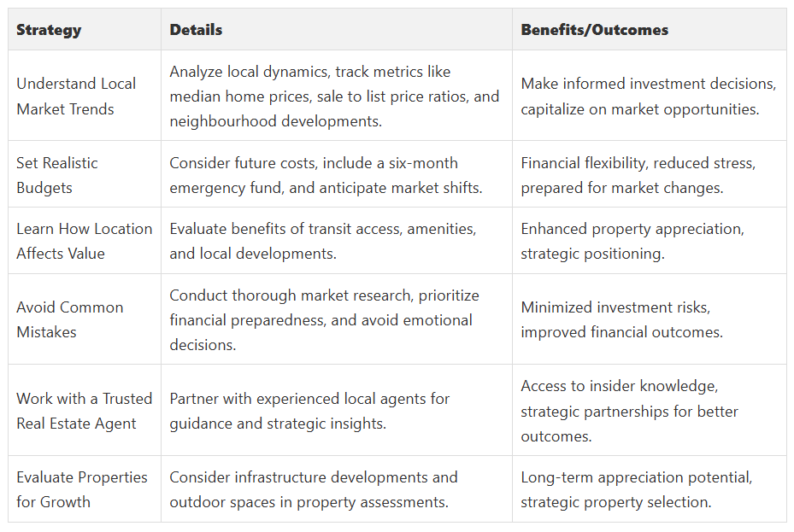Click the Financial flexibility, reduced stress cell
Viewport: 794px width, 532px height.
[638, 174]
